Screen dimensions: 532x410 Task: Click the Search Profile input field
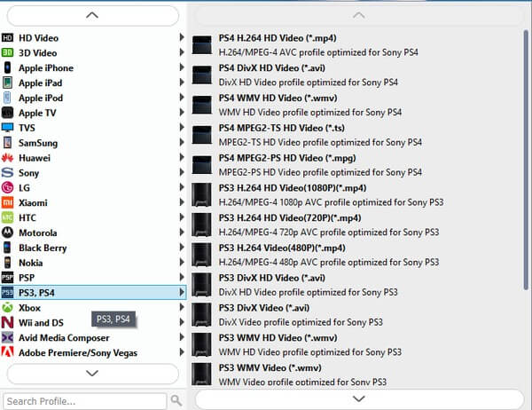point(85,401)
